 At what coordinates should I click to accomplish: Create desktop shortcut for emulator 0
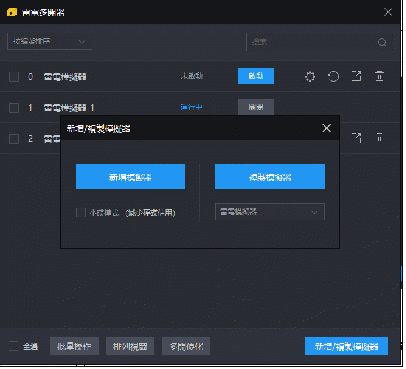point(356,76)
